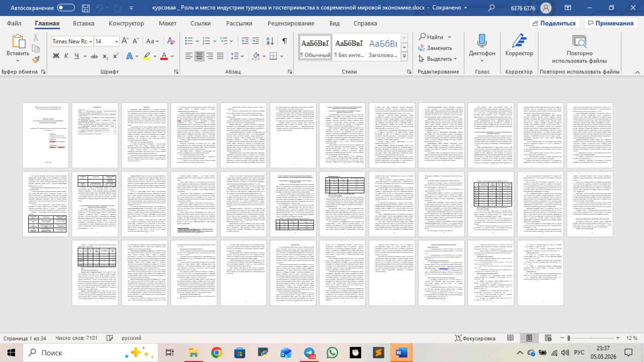Viewport: 644px width, 362px height.
Task: Click the shading paint bucket icon
Action: pyautogui.click(x=256, y=56)
